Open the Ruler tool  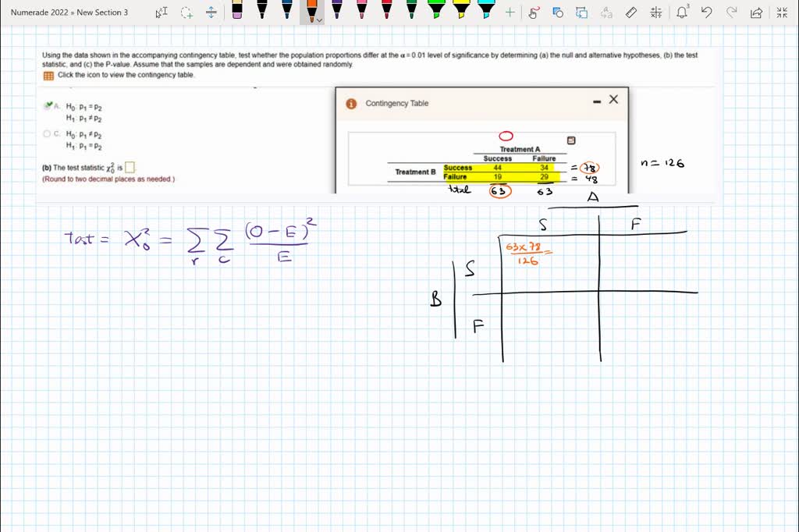pyautogui.click(x=632, y=12)
